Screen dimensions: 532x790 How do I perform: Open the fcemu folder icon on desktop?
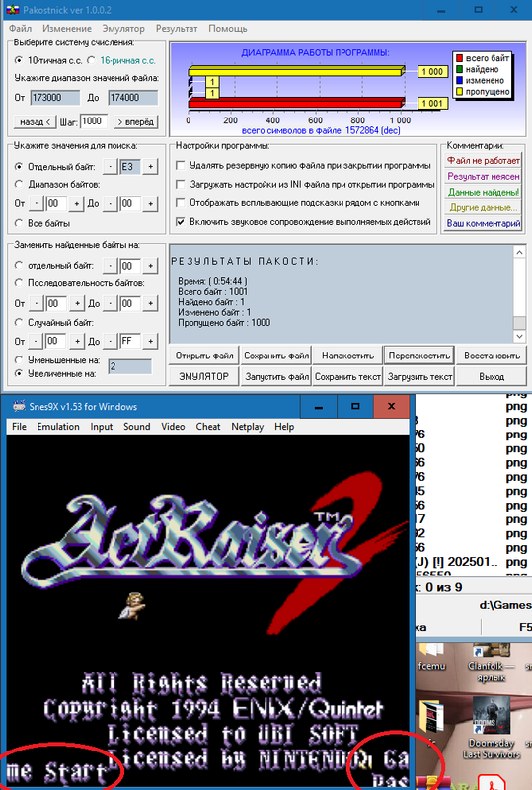coord(431,657)
